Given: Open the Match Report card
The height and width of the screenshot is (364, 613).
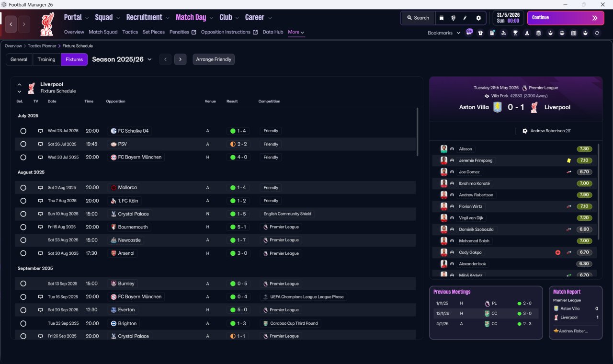Looking at the screenshot, I should 576,313.
